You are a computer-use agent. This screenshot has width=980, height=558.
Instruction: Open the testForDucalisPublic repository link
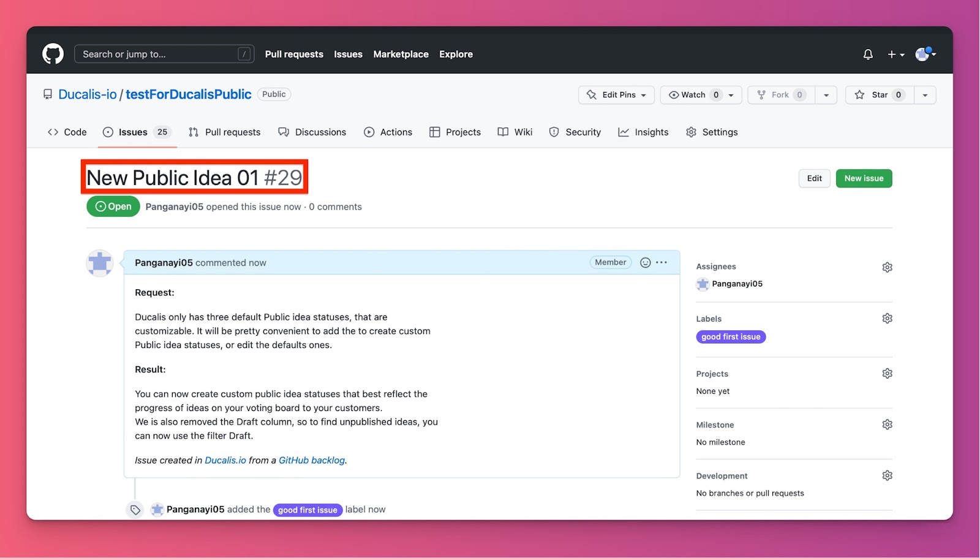point(189,94)
